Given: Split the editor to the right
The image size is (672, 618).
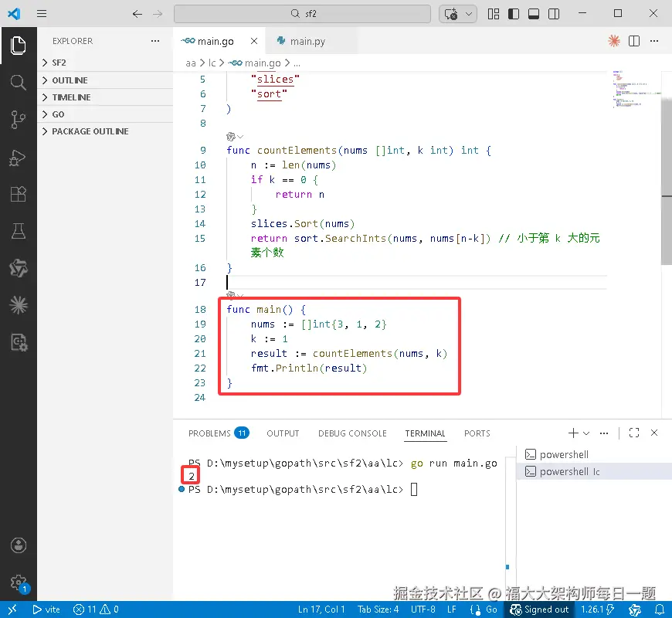Looking at the screenshot, I should point(634,41).
